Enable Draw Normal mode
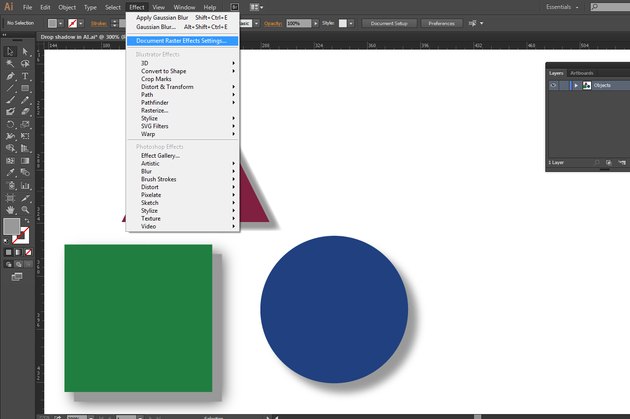 click(x=8, y=264)
